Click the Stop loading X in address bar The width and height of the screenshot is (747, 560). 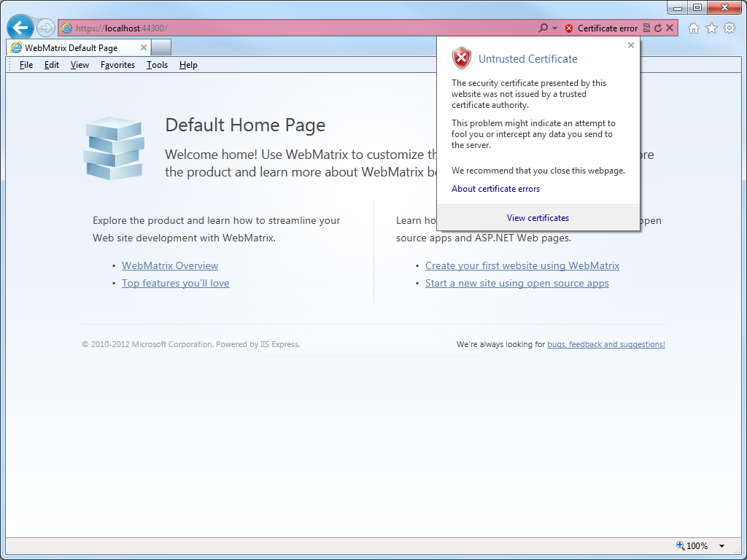(670, 28)
